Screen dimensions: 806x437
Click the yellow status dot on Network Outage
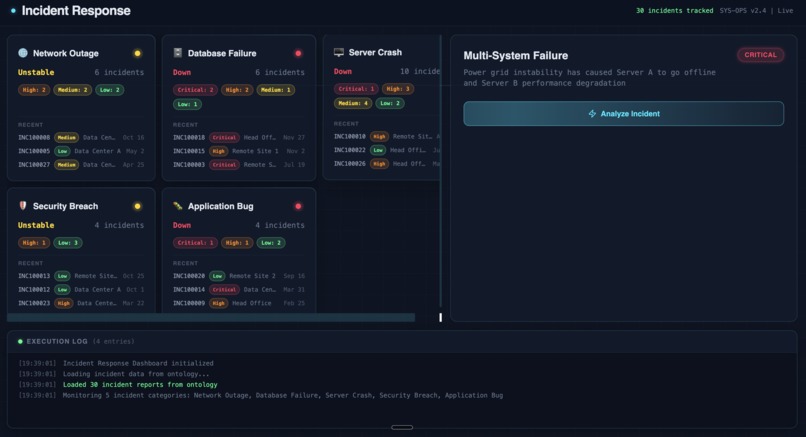(x=137, y=53)
